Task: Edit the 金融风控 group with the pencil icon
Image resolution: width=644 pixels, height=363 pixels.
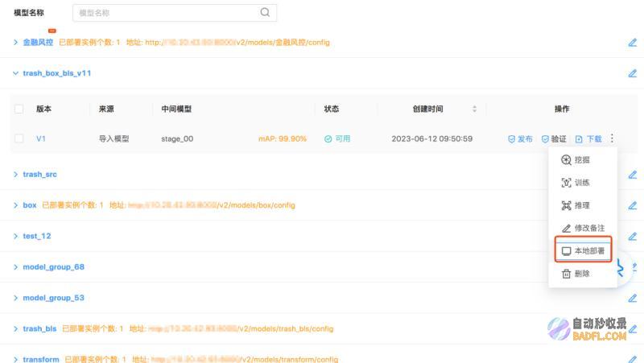Action: 633,43
